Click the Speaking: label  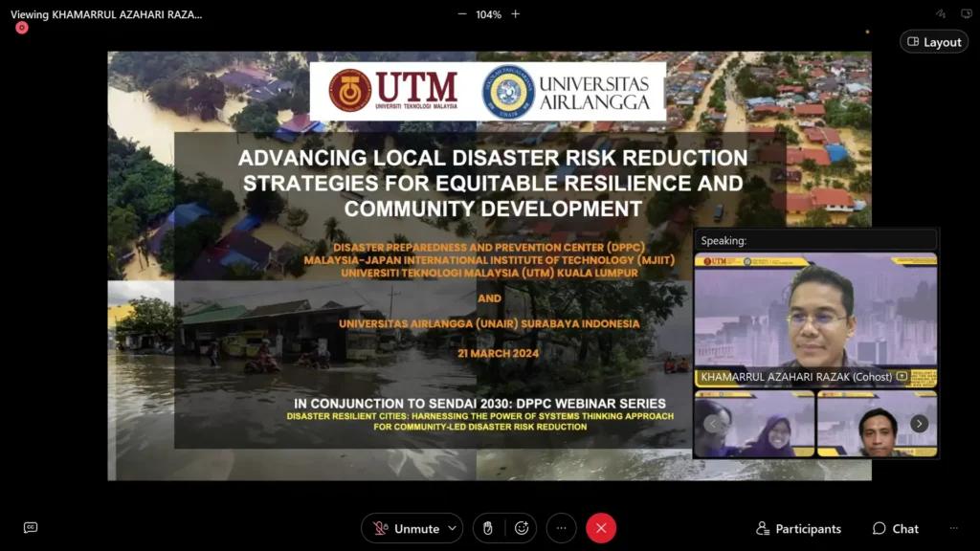724,240
